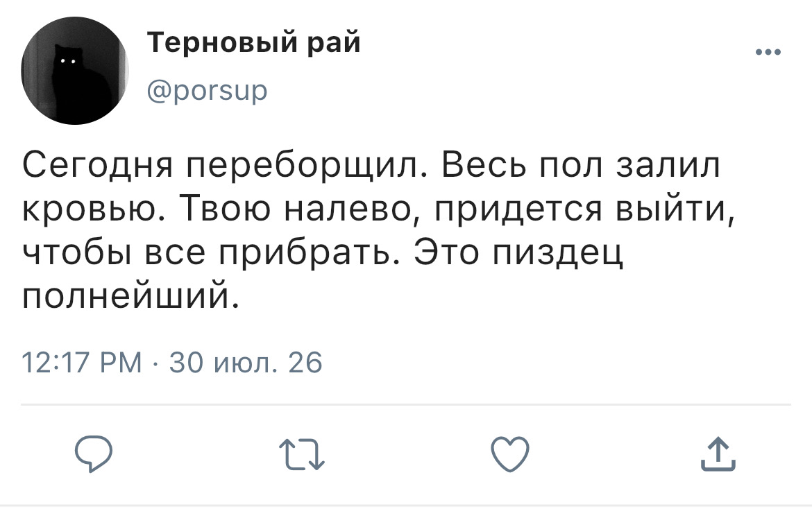The image size is (812, 518).
Task: Click the divider line below the timestamp
Action: click(x=406, y=404)
